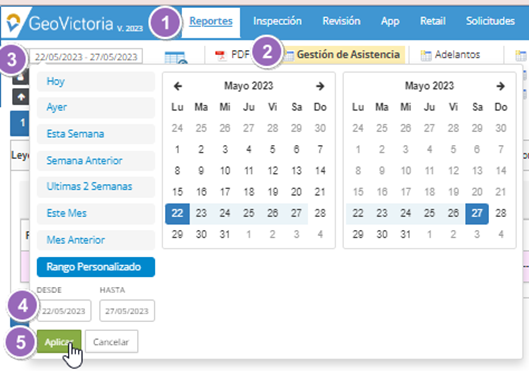Screen dimensions: 529x371
Task: Select day 14 in left calendar
Action: 320,171
